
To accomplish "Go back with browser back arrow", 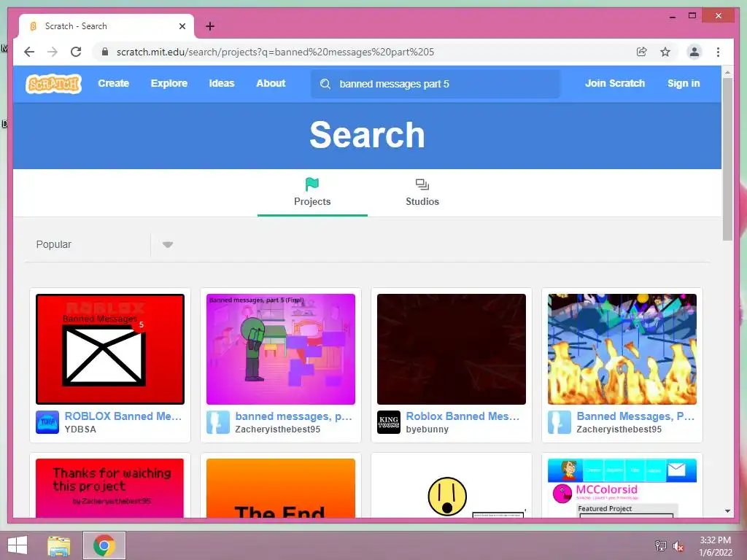I will (29, 52).
